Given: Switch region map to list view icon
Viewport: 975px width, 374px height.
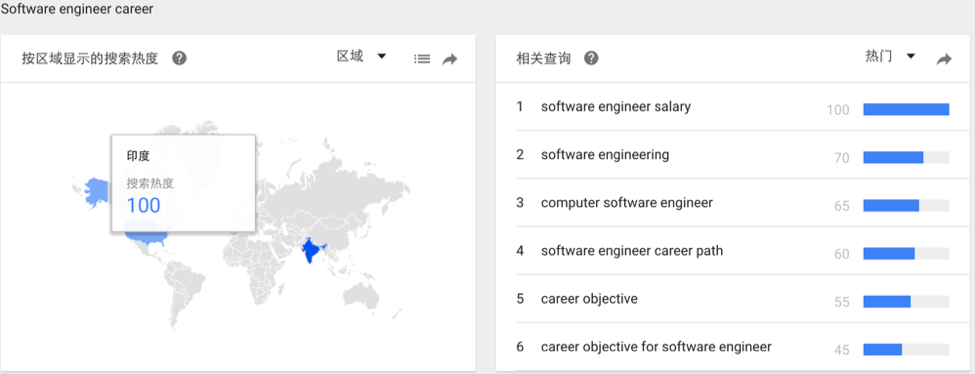Looking at the screenshot, I should click(422, 59).
